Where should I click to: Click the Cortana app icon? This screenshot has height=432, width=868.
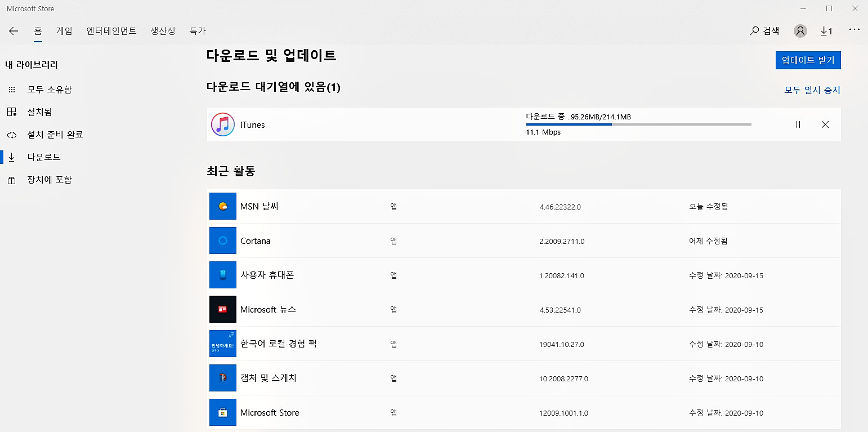[x=222, y=241]
